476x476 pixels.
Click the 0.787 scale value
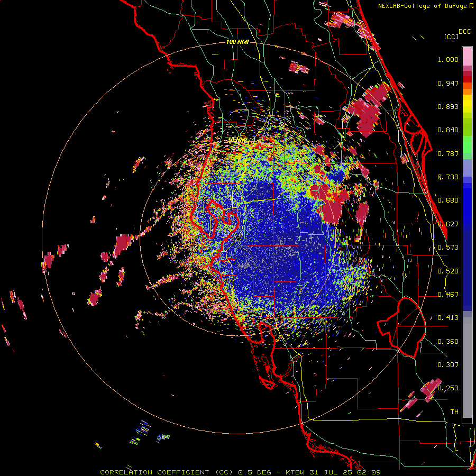(x=448, y=153)
